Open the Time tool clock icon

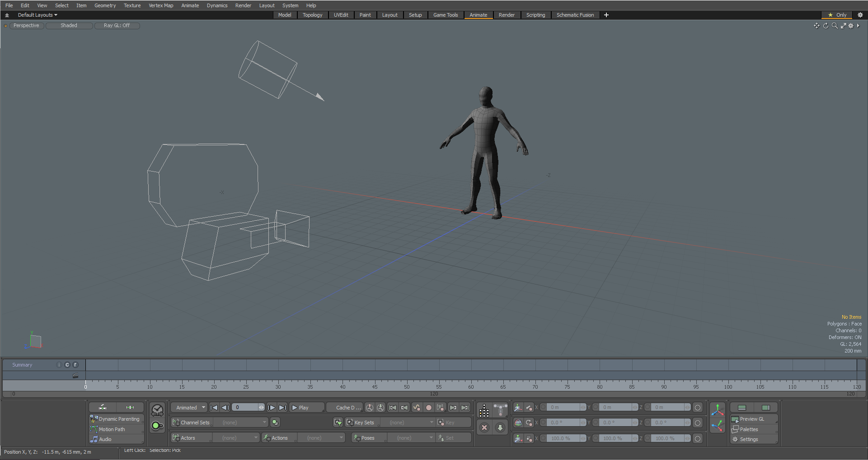tap(157, 410)
